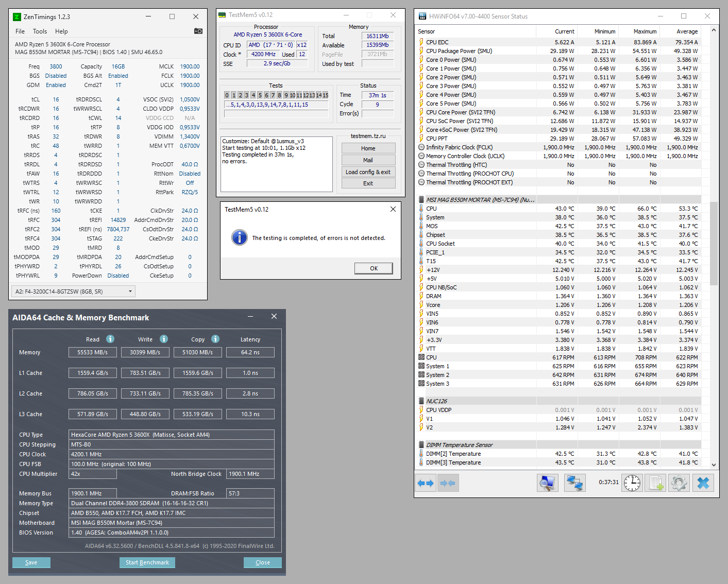Click the Memory Latency 64.2 ns field
The width and height of the screenshot is (728, 584).
pyautogui.click(x=250, y=352)
